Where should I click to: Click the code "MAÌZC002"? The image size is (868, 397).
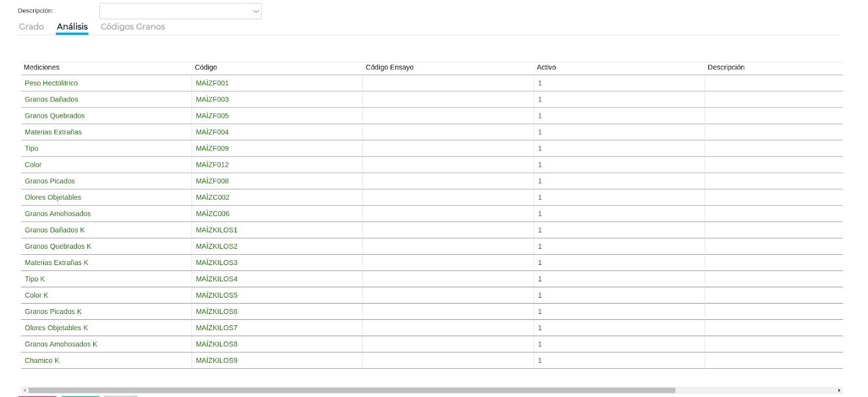point(213,197)
